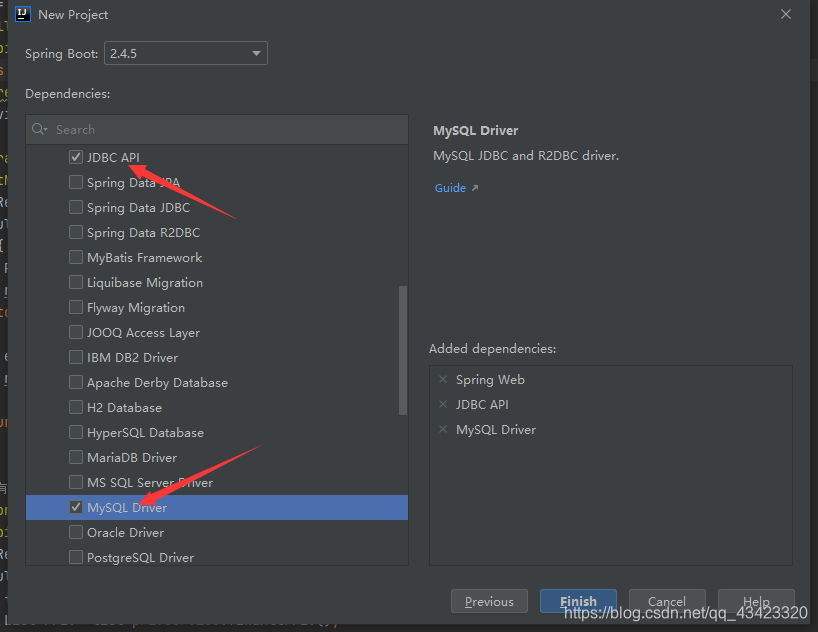Remove Spring Web from added dependencies
This screenshot has width=818, height=632.
(x=443, y=379)
